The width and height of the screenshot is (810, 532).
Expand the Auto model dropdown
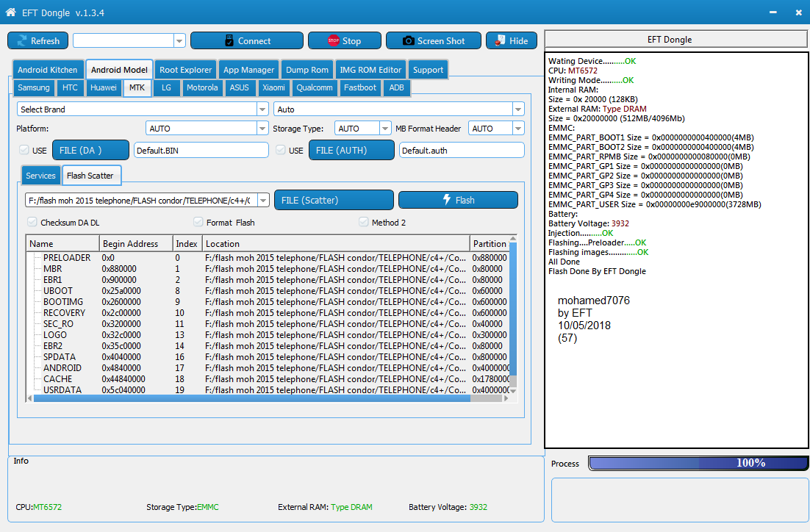(x=517, y=109)
